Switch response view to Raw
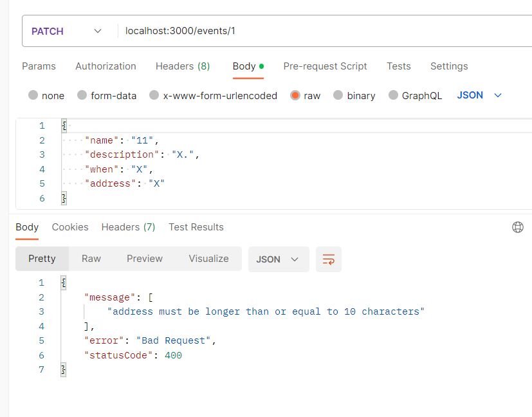Screen dimensions: 532x417 91,259
